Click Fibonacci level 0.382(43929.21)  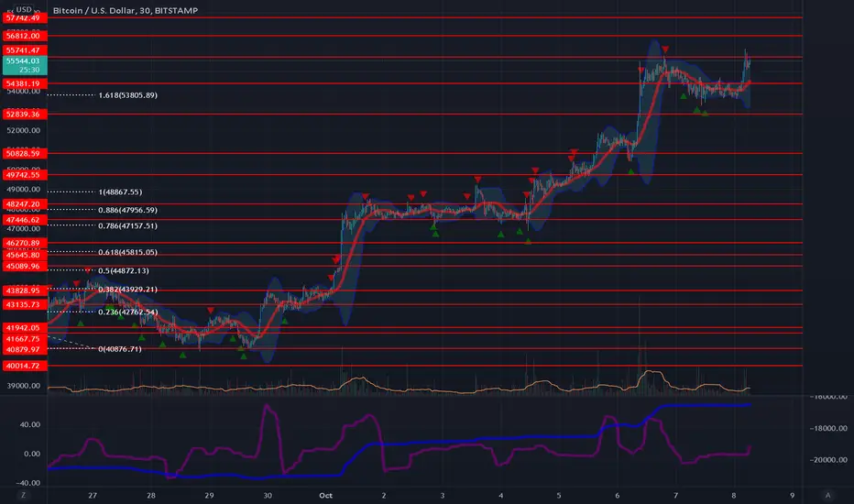tap(128, 290)
